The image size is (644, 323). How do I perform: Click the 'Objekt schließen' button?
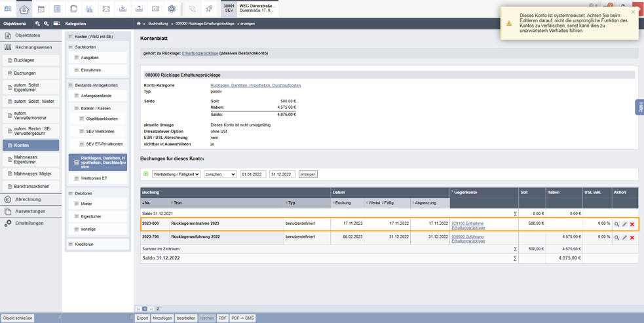(x=18, y=318)
